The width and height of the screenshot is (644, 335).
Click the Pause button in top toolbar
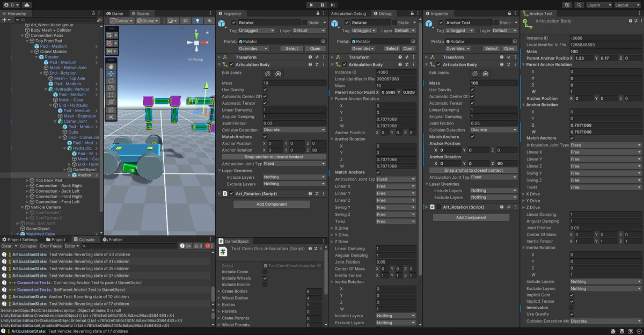click(322, 5)
